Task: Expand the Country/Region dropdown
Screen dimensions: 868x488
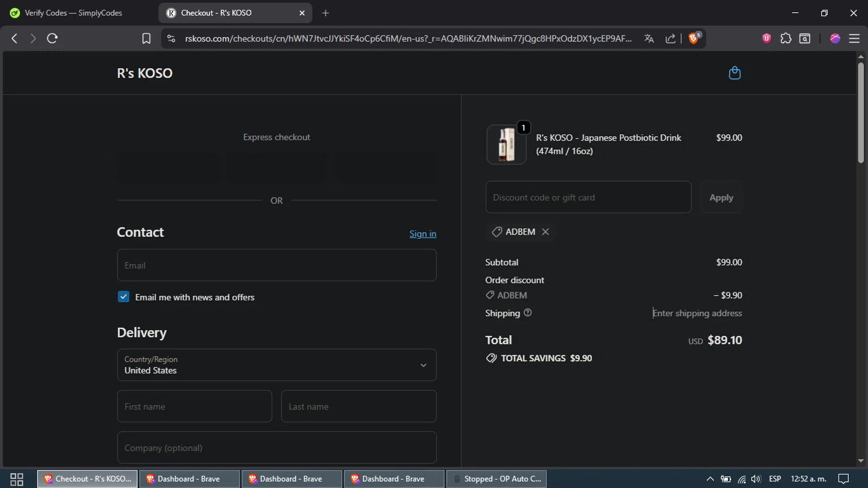Action: (277, 365)
